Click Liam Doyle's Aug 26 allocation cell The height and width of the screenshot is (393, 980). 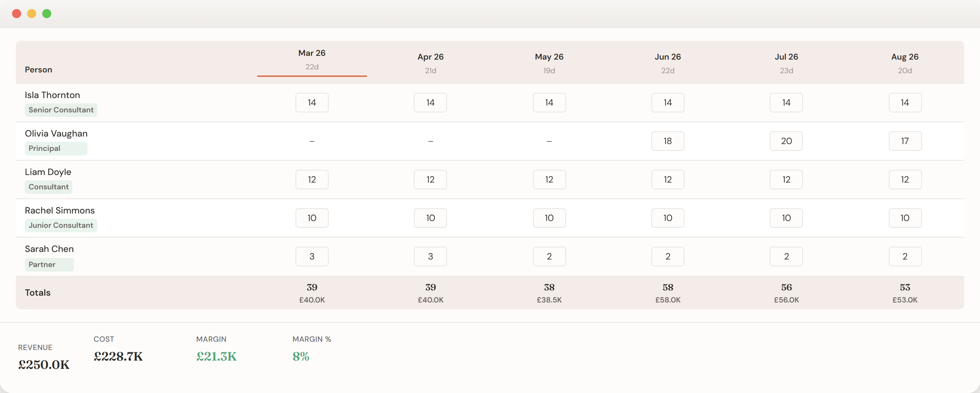pyautogui.click(x=905, y=180)
